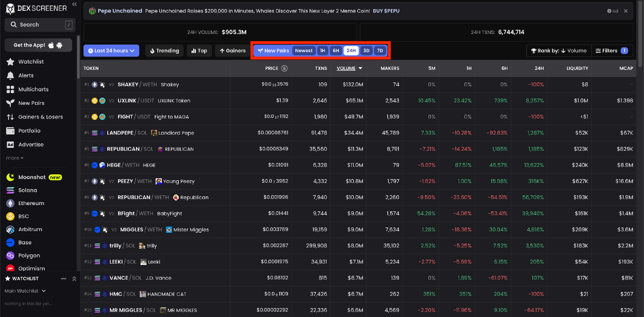644x317 pixels.
Task: Close the Pepe Unchained ad banner
Action: (626, 11)
